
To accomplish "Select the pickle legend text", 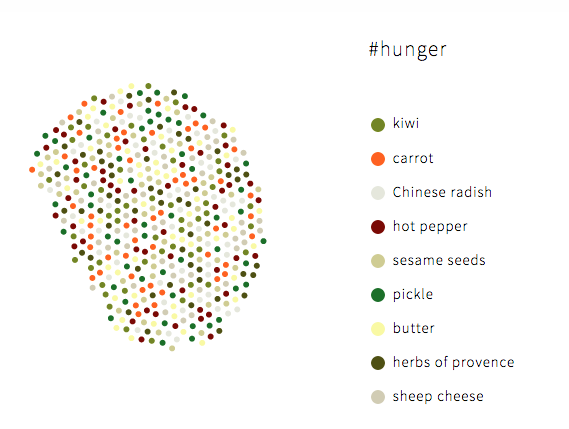I will 413,294.
